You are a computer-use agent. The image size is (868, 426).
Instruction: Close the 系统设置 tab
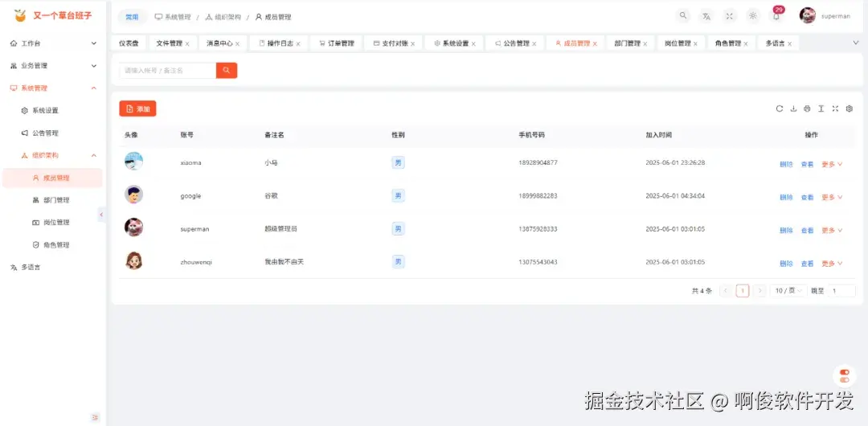pos(473,43)
